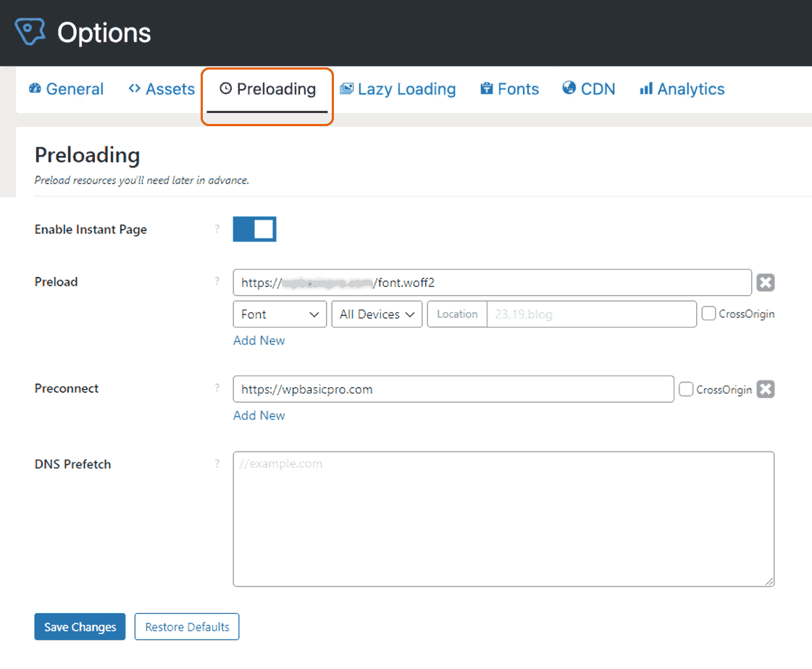Expand the All Devices dropdown

377,314
